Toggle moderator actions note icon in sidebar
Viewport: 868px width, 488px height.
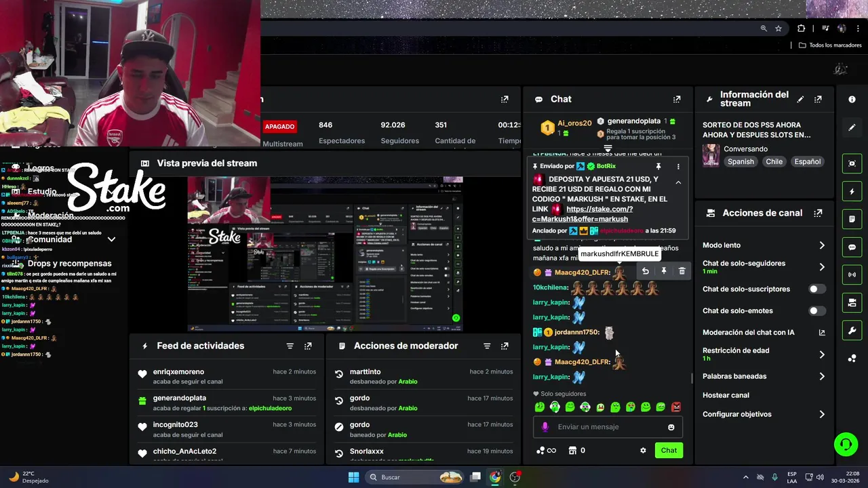point(852,220)
